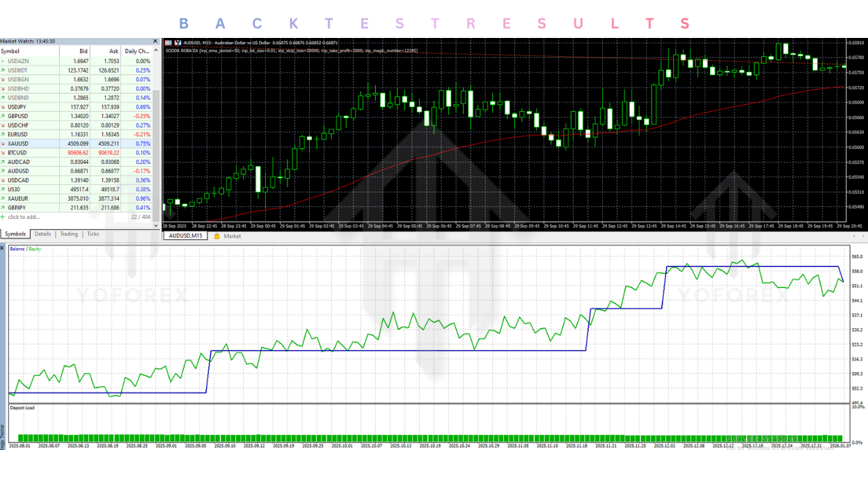
Task: Toggle the Balance curve in the tester graph legend
Action: pyautogui.click(x=17, y=249)
